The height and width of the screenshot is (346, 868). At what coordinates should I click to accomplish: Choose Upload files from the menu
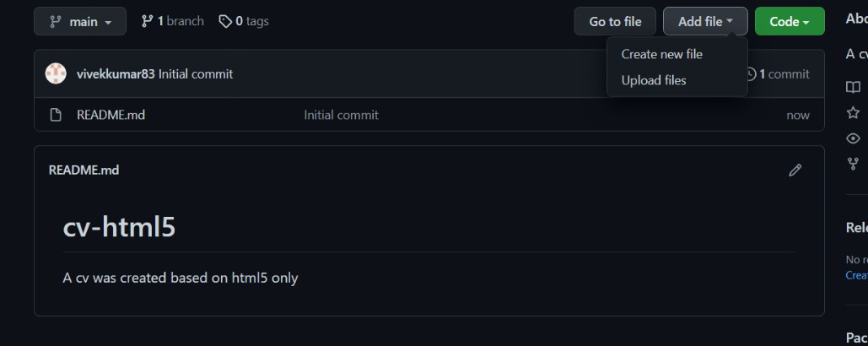[x=653, y=81]
